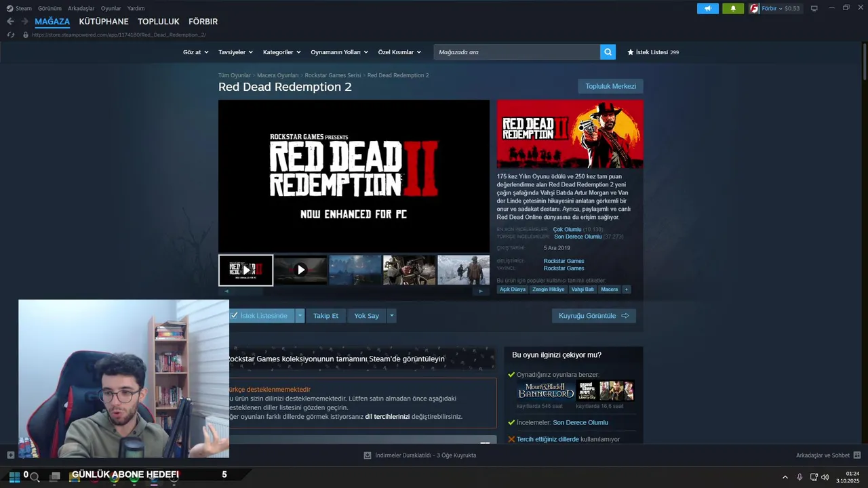This screenshot has width=868, height=488.
Task: Click the magnifier search button
Action: (608, 52)
